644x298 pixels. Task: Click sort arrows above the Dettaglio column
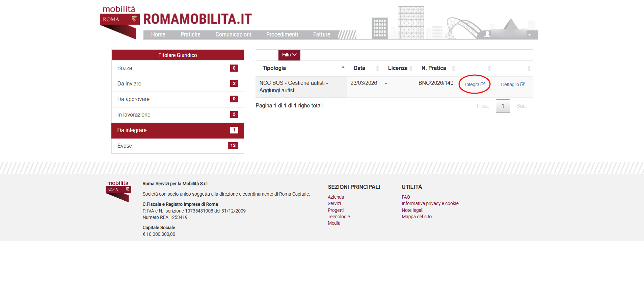pos(529,68)
